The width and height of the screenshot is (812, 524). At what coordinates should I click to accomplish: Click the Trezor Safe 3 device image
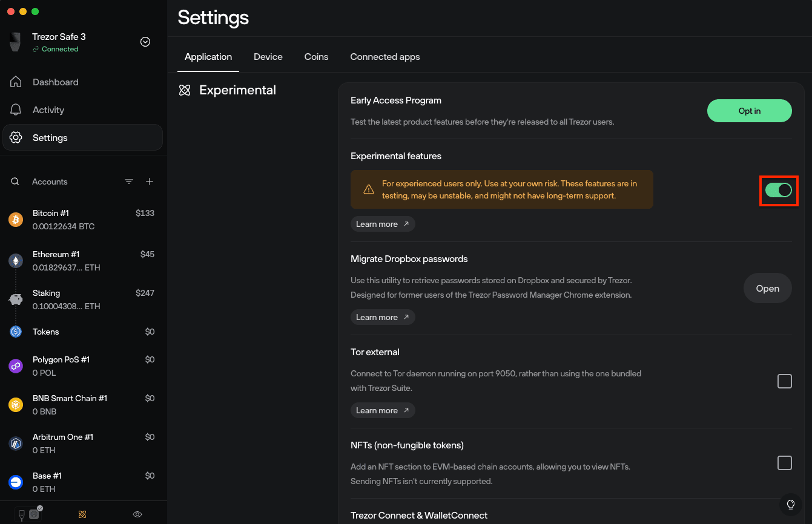[x=15, y=42]
